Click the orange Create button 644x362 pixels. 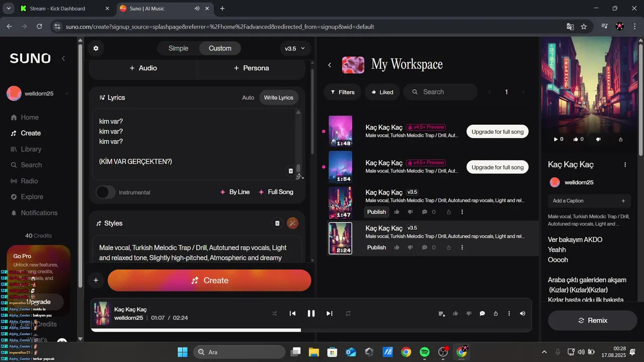pyautogui.click(x=209, y=281)
